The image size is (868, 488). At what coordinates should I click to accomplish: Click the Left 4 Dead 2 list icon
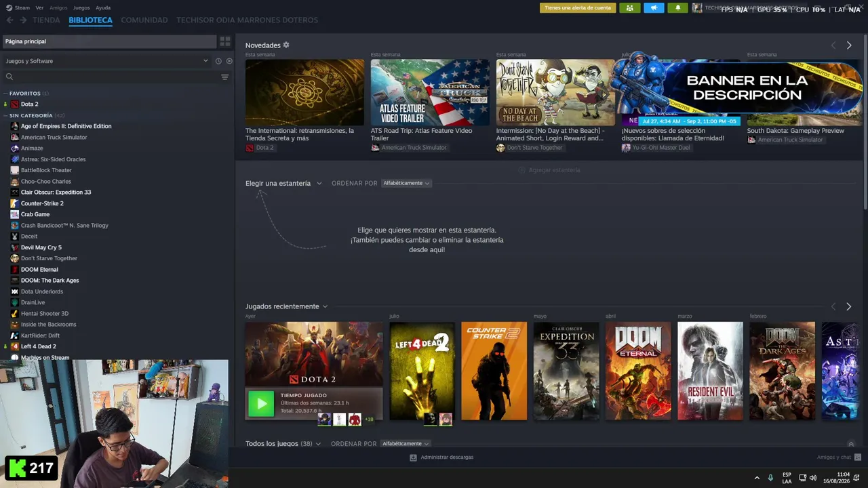[15, 346]
